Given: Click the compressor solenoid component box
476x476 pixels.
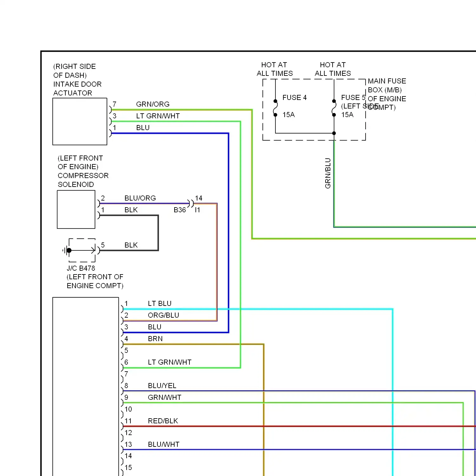Looking at the screenshot, I should coord(76,209).
